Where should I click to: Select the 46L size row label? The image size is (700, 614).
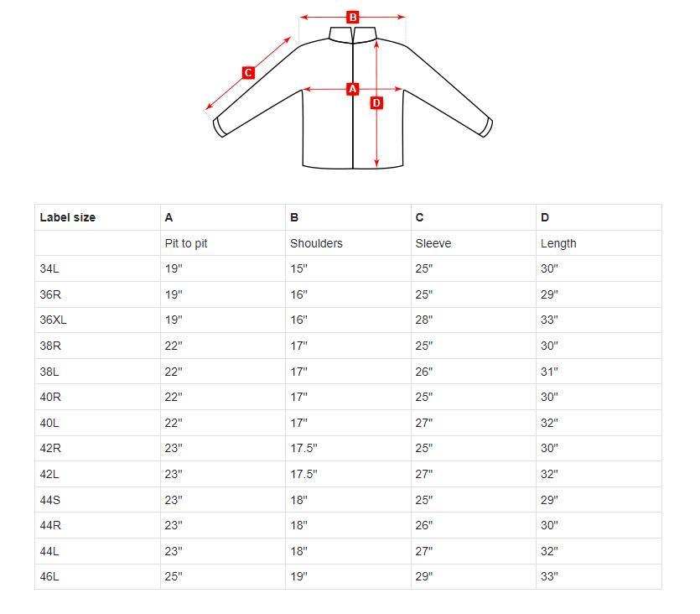pos(49,576)
